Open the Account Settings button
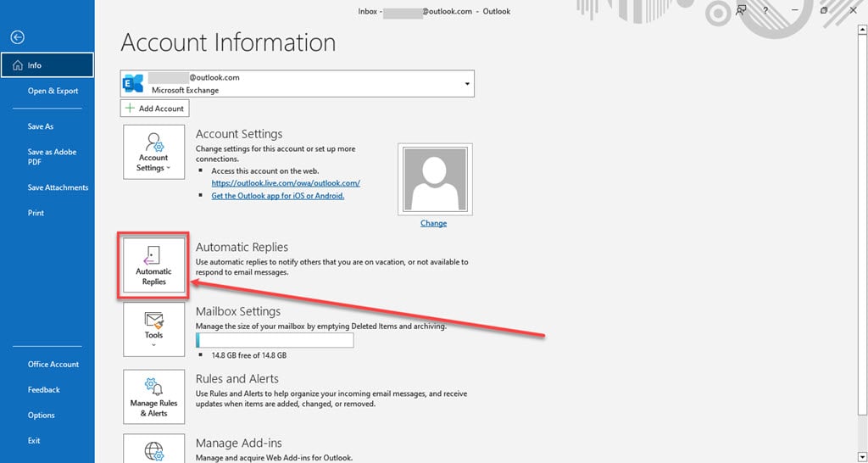Viewport: 868px width, 463px height. pyautogui.click(x=154, y=152)
